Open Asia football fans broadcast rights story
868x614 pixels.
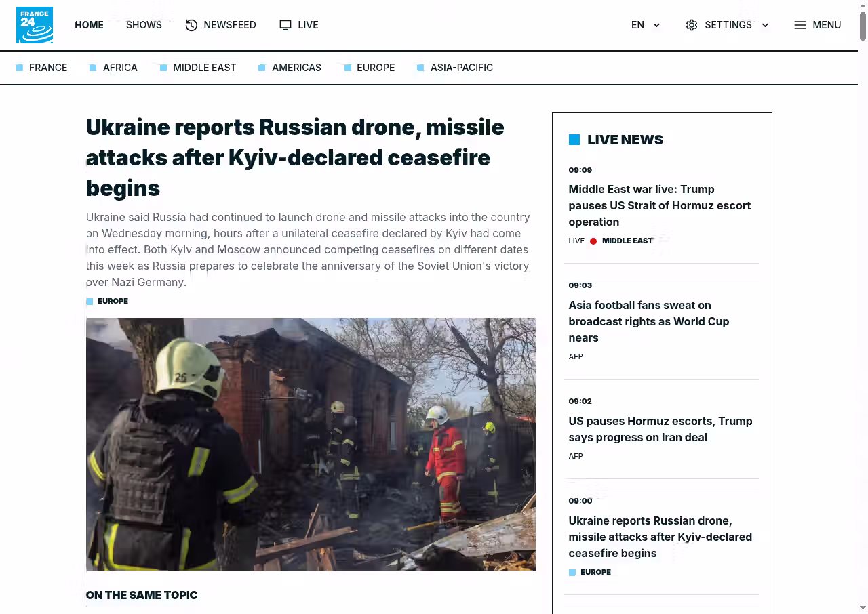649,321
